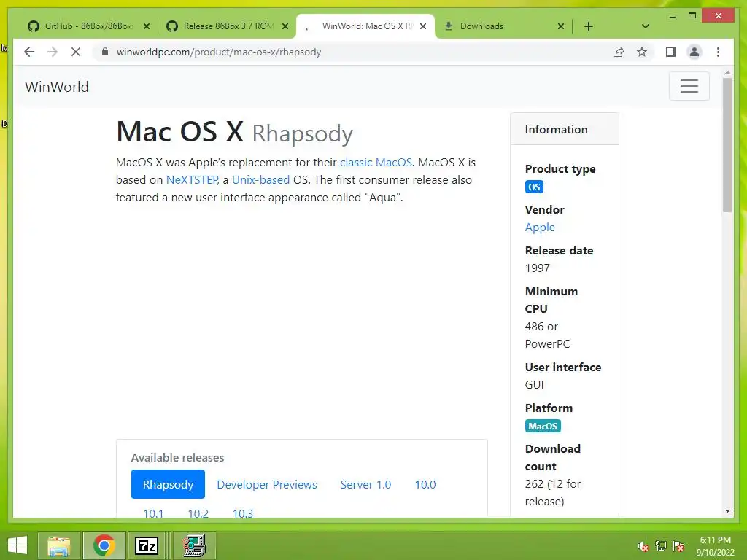747x560 pixels.
Task: Select the 10.0 release tab
Action: (425, 484)
